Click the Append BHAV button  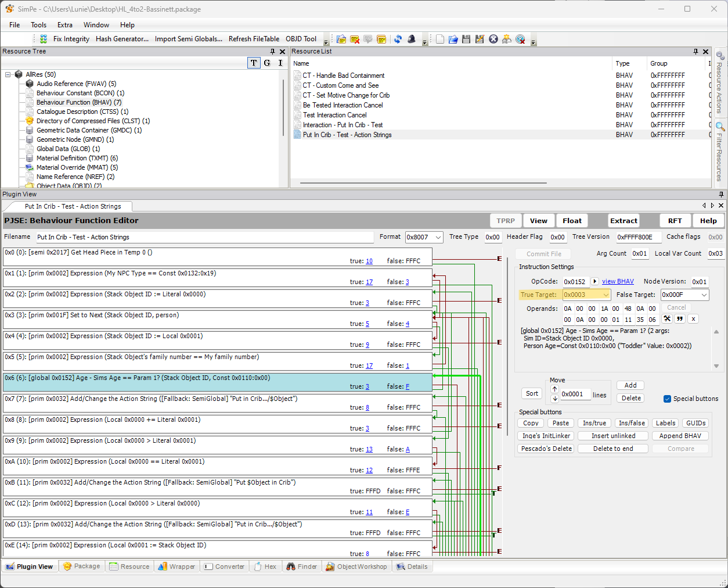click(x=680, y=436)
